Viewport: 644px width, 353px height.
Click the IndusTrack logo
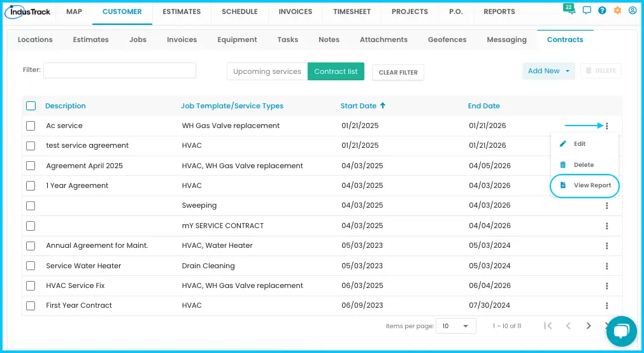tap(28, 12)
